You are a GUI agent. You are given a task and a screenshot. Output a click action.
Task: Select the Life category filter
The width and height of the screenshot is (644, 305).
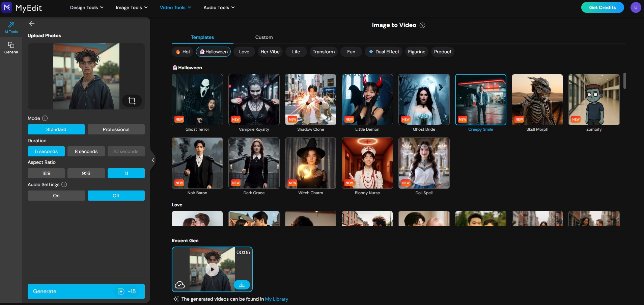coord(296,52)
